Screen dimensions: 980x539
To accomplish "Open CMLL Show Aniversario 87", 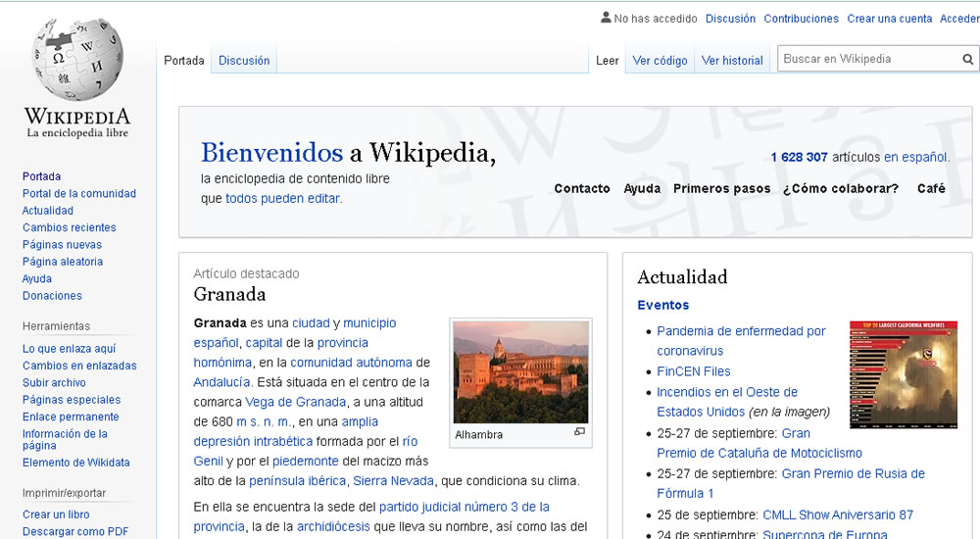I will click(x=838, y=515).
